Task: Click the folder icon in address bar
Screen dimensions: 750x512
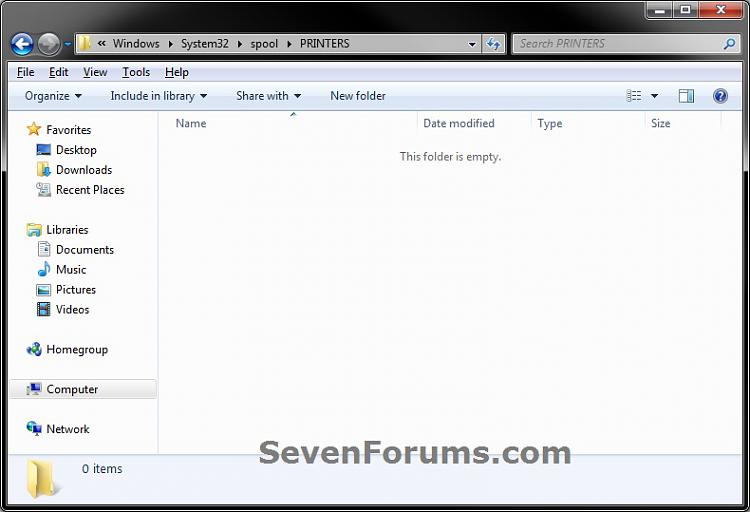Action: tap(85, 44)
